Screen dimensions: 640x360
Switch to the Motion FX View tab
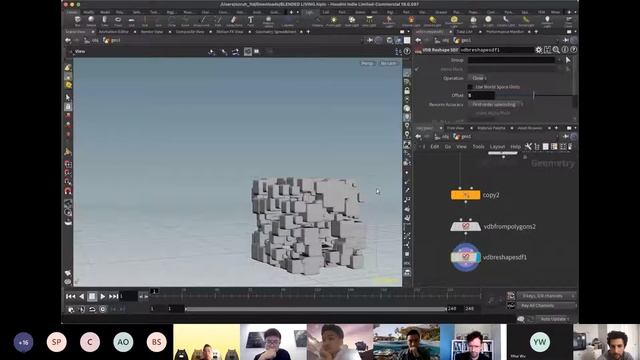click(229, 31)
